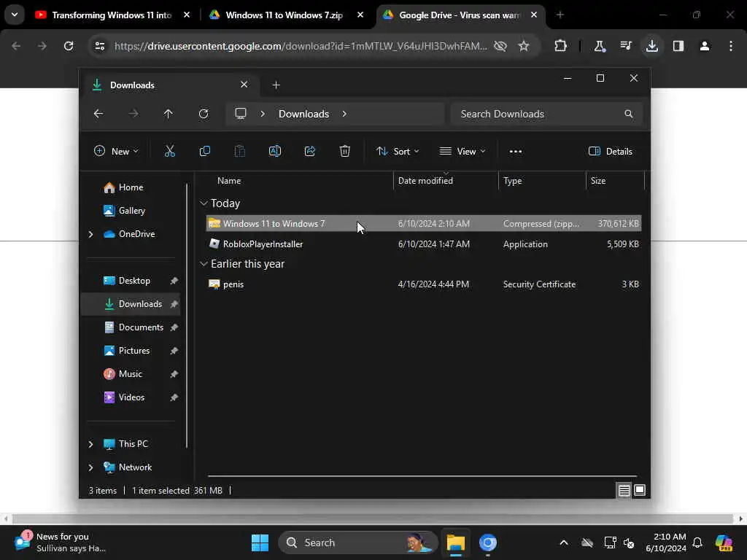Open pinned Pictures folder
This screenshot has width=747, height=560.
point(134,351)
